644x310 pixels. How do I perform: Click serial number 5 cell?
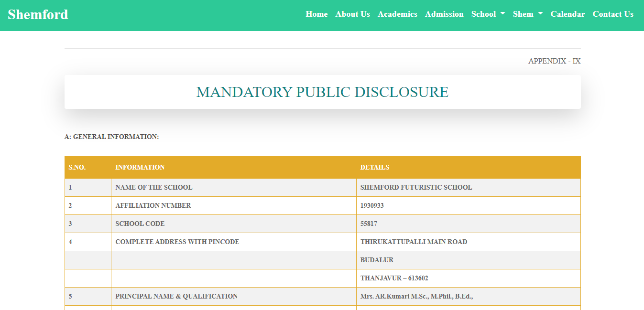point(88,296)
